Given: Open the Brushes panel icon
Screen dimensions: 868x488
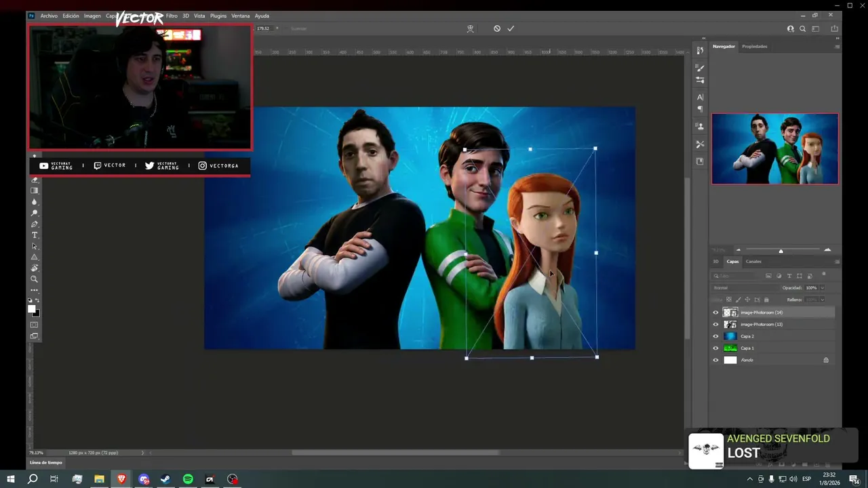Looking at the screenshot, I should click(x=700, y=68).
